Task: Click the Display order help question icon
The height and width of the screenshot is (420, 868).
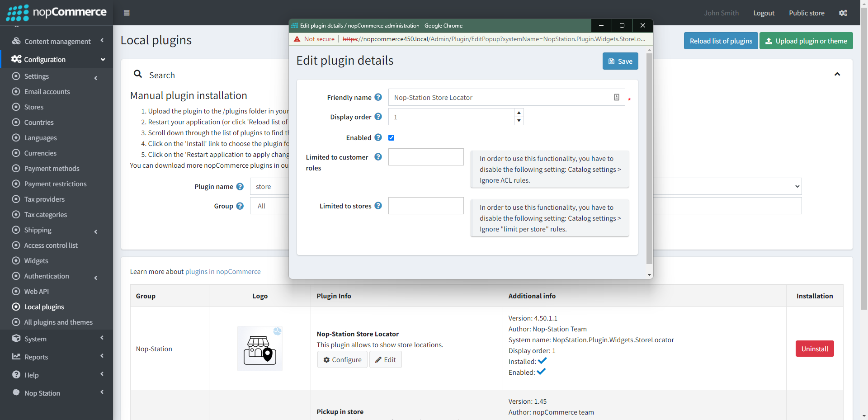Action: tap(378, 117)
